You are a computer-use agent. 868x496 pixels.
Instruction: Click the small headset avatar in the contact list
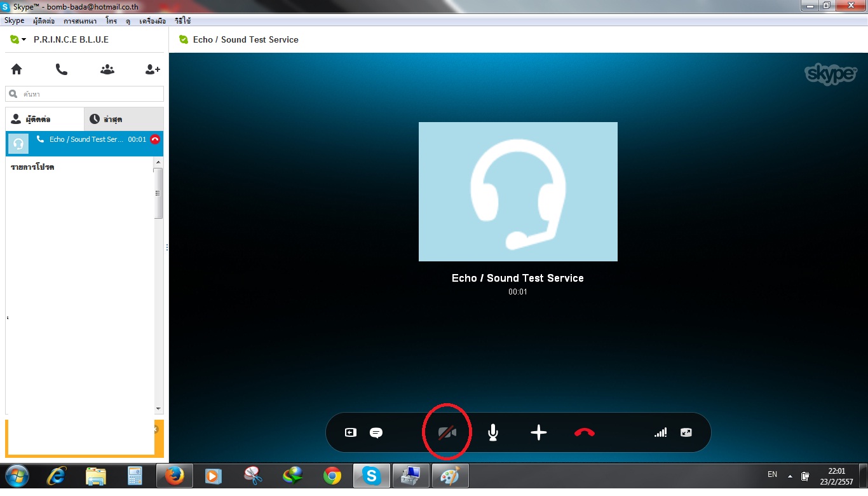[18, 144]
